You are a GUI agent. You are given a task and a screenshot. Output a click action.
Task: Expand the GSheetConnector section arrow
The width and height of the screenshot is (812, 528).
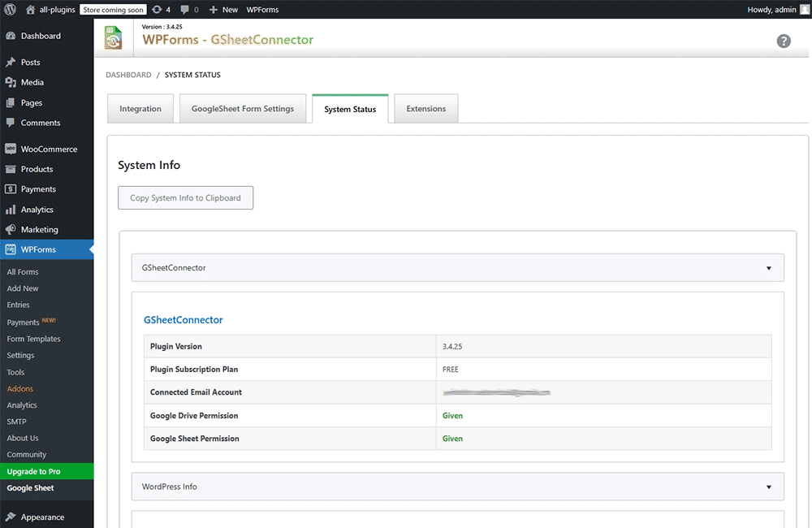click(x=768, y=268)
